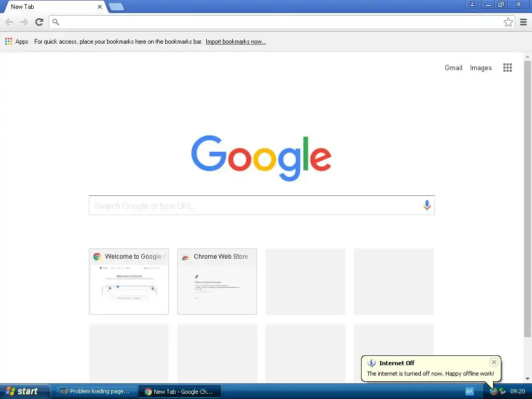Click the Chrome profile avatar button
This screenshot has width=532, height=399.
pos(472,4)
